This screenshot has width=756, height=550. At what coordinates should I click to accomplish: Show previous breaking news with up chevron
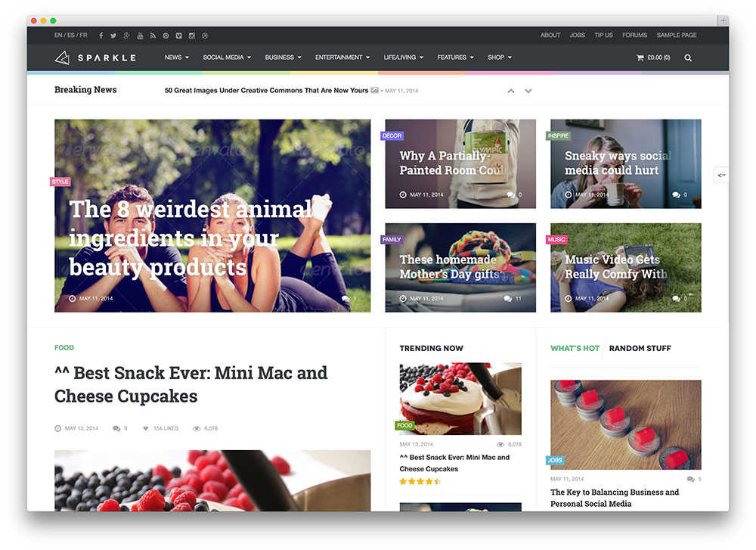(x=511, y=91)
